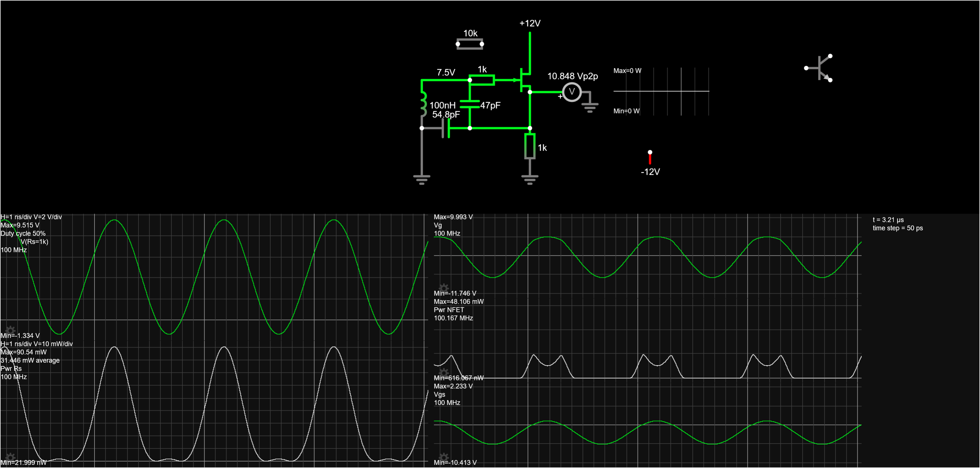Click the V(Rs=1k) voltage waveform scope

[x=214, y=277]
